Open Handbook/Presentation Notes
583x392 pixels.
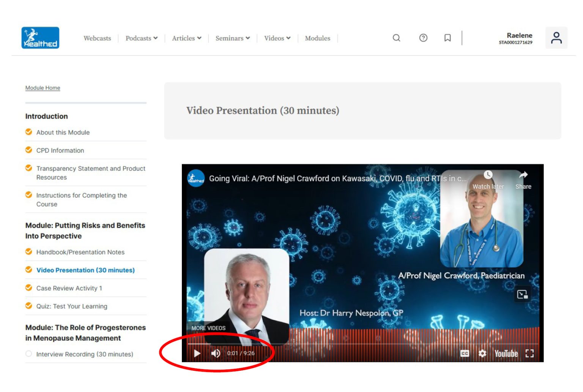click(80, 252)
